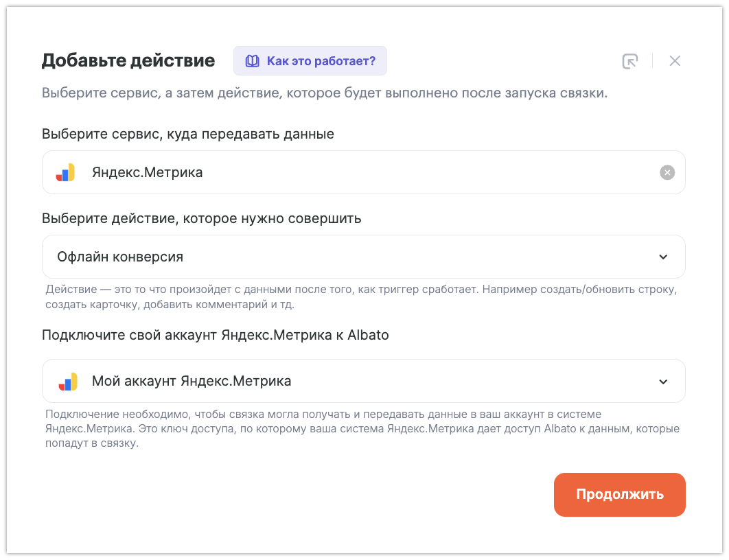729x560 pixels.
Task: Click the hint text beginning "Действие — это то"
Action: point(362,296)
